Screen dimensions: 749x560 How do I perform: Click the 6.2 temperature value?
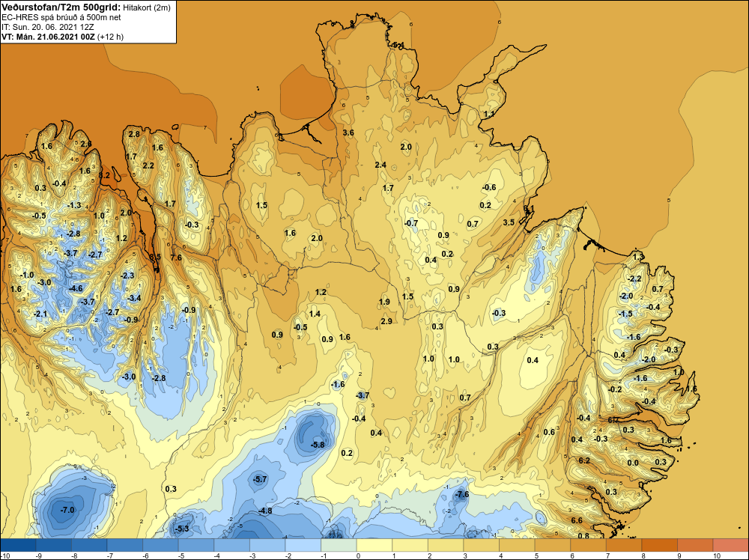click(x=584, y=460)
